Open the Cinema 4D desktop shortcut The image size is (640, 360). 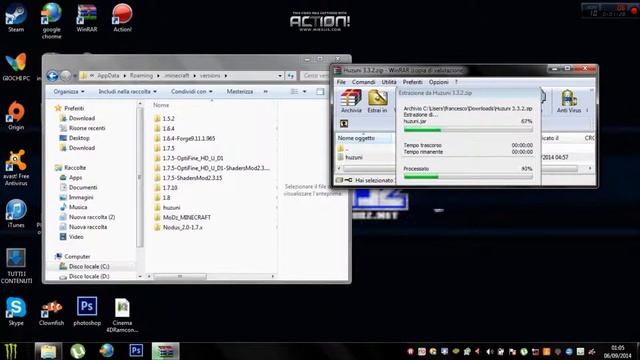click(x=122, y=315)
